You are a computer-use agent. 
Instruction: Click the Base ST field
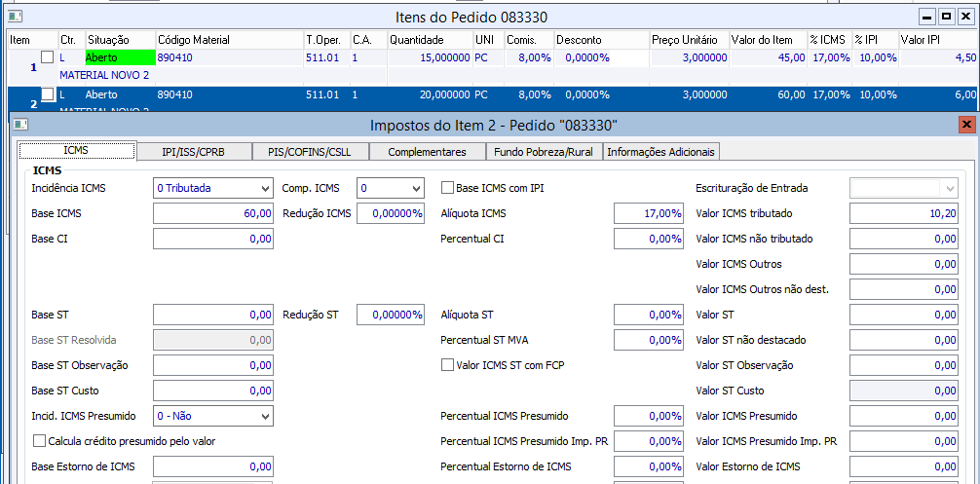click(213, 315)
